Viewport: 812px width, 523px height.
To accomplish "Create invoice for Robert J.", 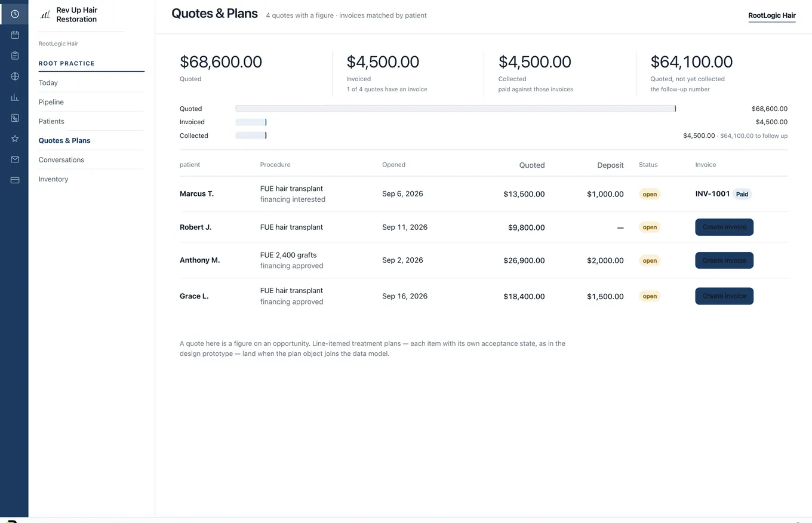I will 724,227.
